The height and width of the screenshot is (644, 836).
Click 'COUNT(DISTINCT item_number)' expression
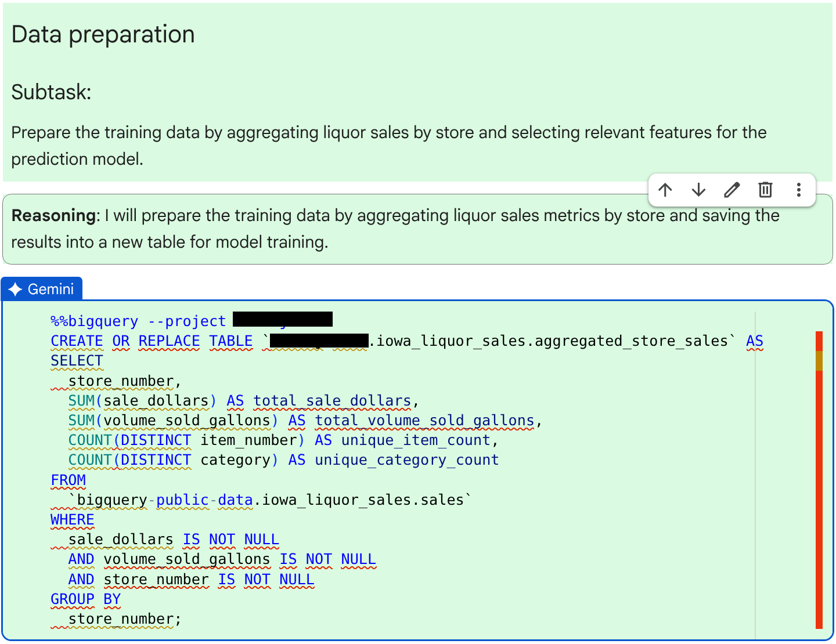tap(186, 440)
